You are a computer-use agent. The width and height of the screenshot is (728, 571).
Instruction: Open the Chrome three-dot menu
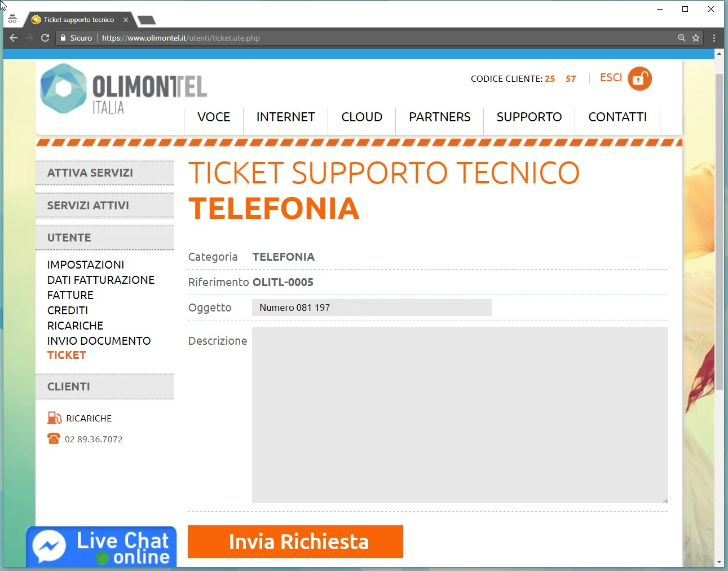pyautogui.click(x=714, y=38)
